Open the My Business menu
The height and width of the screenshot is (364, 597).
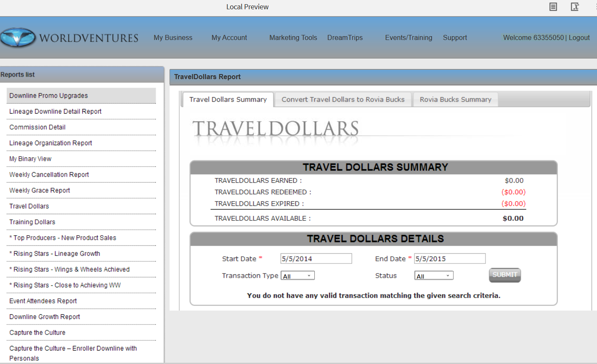173,37
